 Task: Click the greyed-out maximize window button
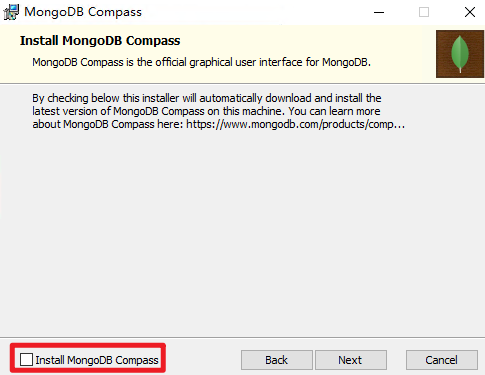(x=424, y=12)
